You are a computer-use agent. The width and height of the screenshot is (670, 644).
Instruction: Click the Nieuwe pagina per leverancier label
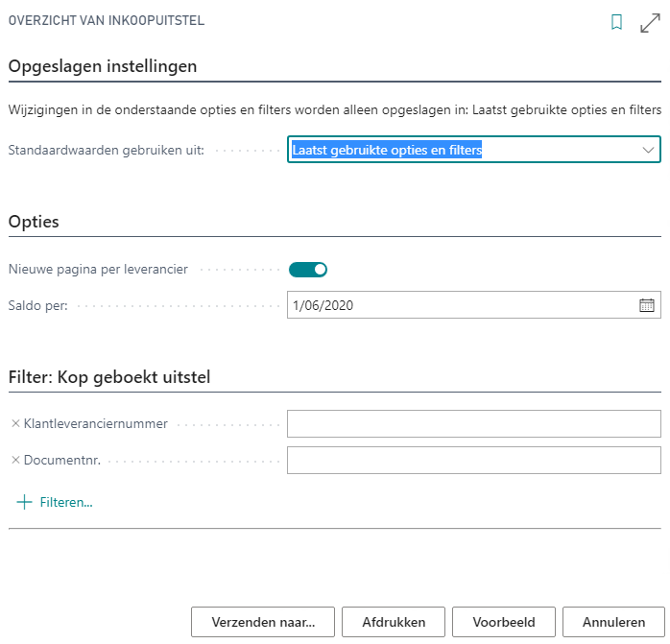click(x=98, y=270)
